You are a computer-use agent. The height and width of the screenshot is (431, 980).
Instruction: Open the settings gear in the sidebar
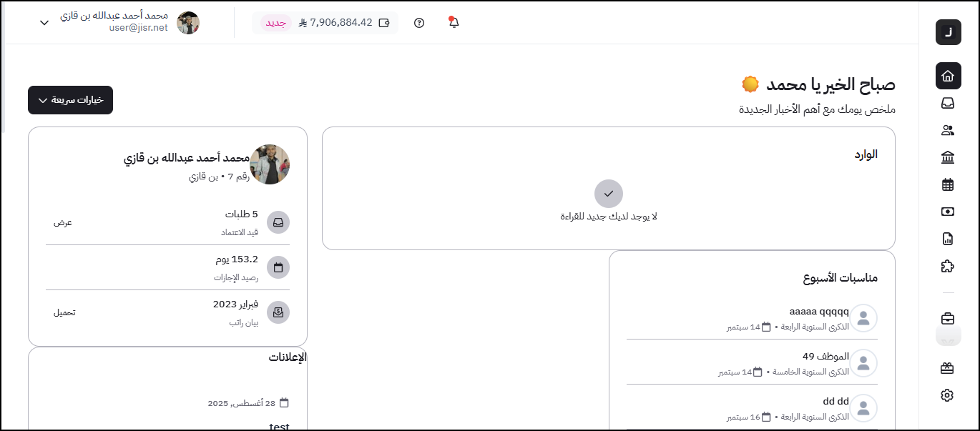[x=948, y=395]
